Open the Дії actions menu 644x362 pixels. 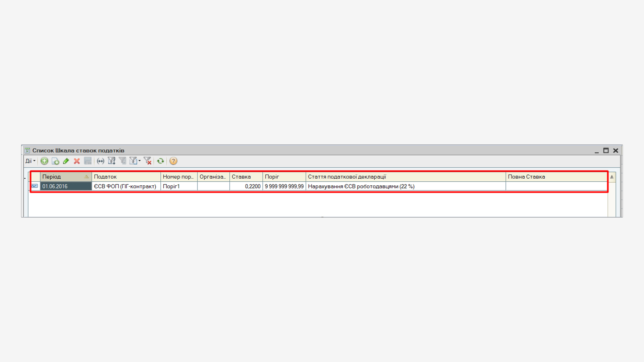coord(31,161)
